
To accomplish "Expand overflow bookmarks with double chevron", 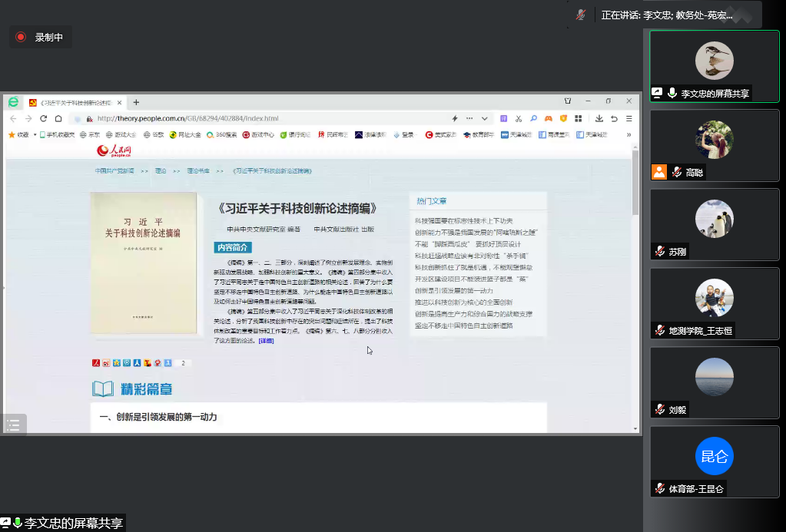I will tap(629, 134).
